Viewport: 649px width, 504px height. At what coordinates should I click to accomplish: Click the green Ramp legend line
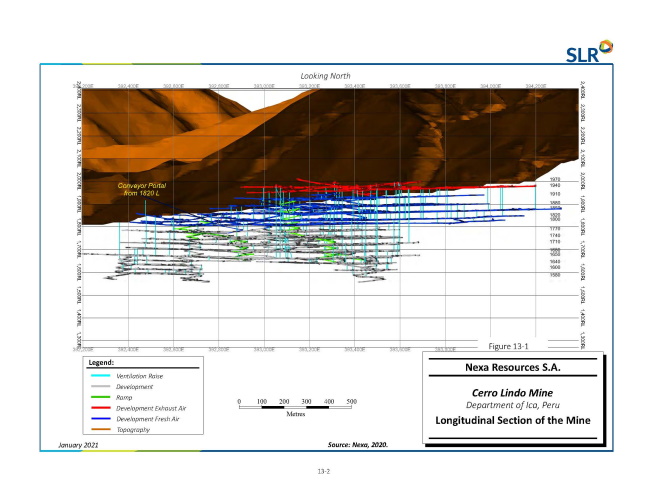point(101,397)
